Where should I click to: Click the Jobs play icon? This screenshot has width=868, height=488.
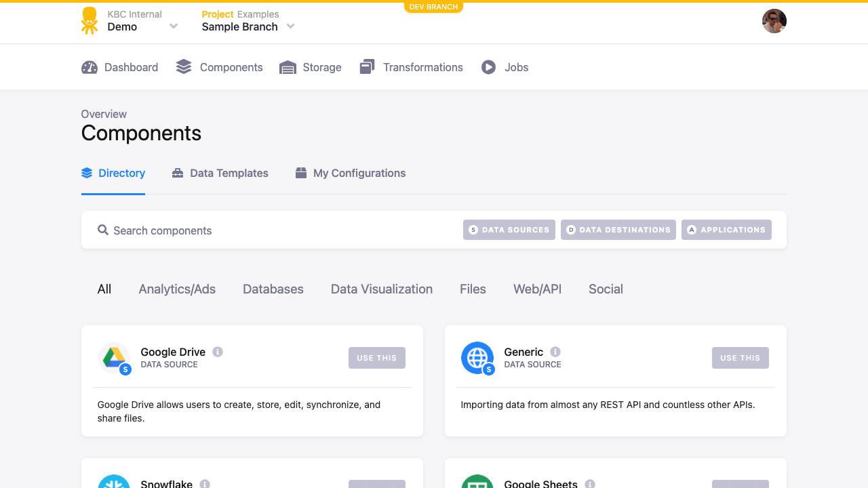489,67
